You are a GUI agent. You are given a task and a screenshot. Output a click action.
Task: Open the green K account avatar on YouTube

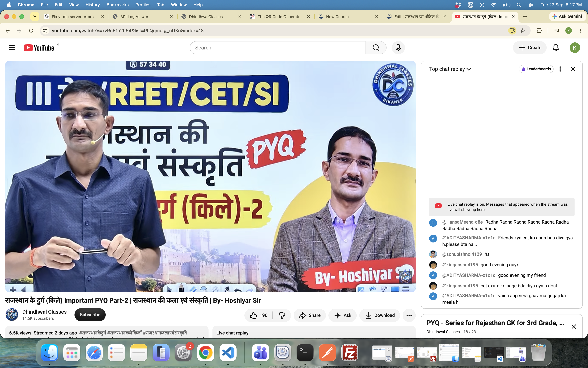[x=575, y=48]
